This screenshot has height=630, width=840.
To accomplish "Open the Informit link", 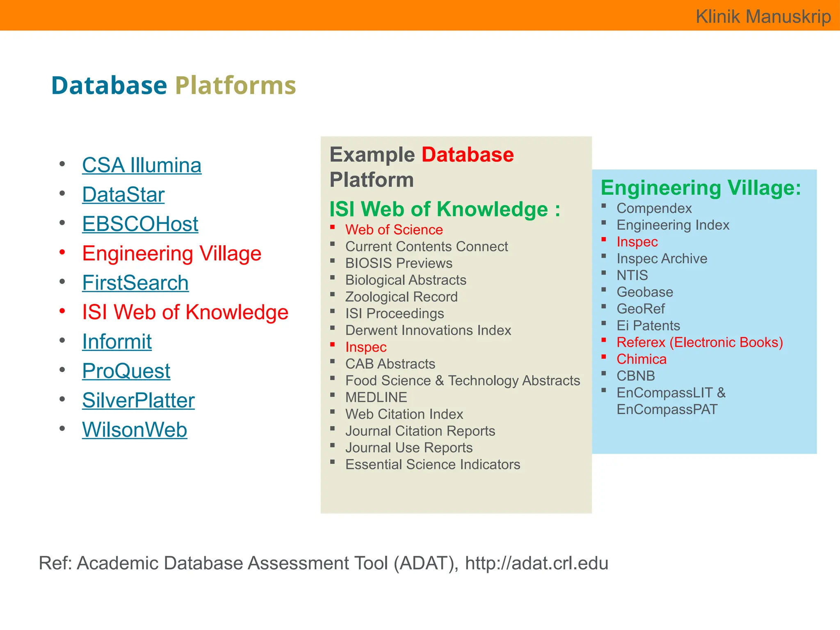I will point(116,342).
